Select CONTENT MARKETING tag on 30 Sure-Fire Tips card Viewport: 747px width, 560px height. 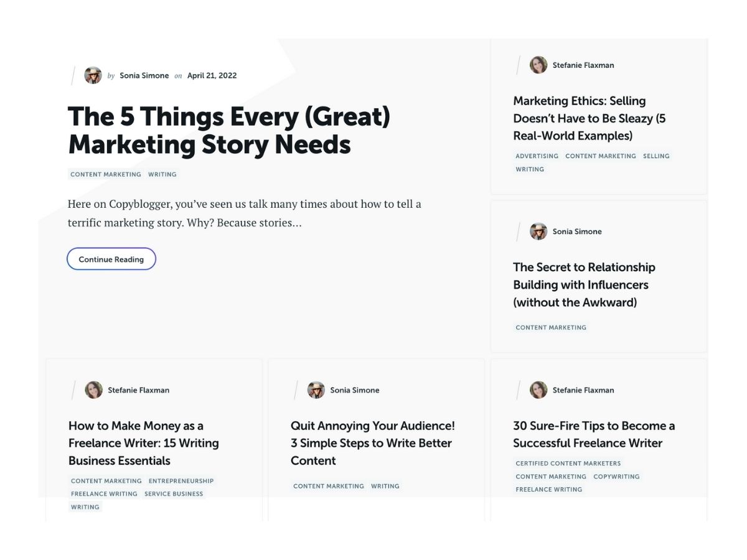pos(551,477)
